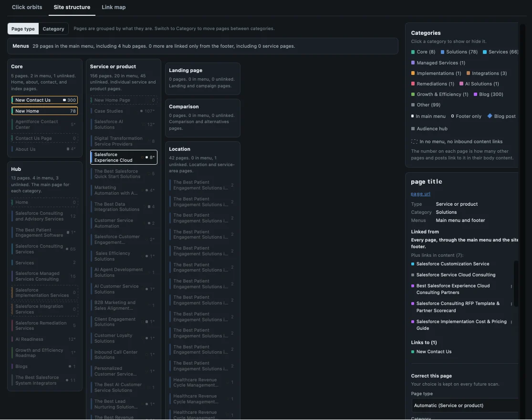
Task: Select the AI Readiness hub page
Action: (x=44, y=339)
